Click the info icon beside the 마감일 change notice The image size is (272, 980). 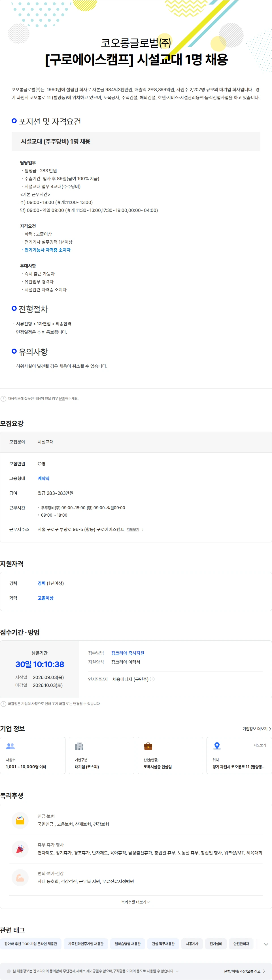pyautogui.click(x=3, y=704)
